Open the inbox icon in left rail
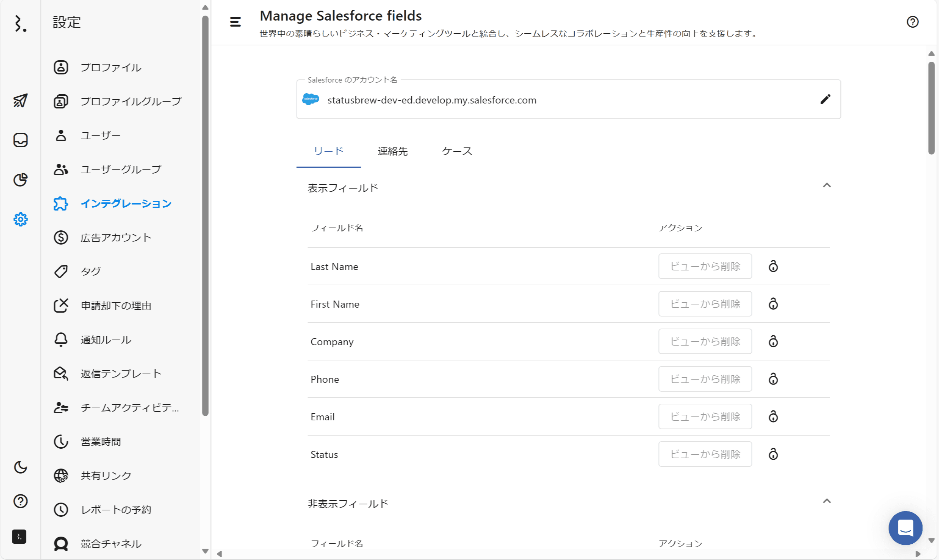 click(x=20, y=140)
